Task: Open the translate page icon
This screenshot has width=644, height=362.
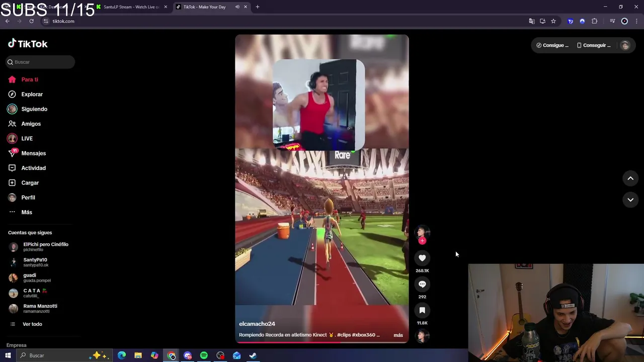Action: (532, 21)
